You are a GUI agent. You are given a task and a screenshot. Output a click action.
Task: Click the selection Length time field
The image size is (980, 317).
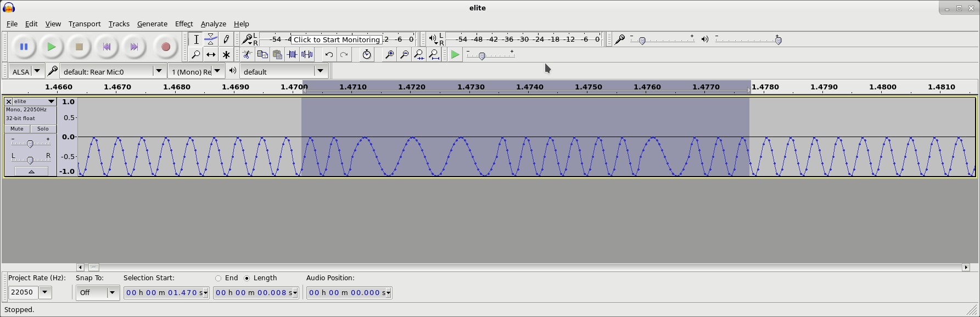pos(256,293)
